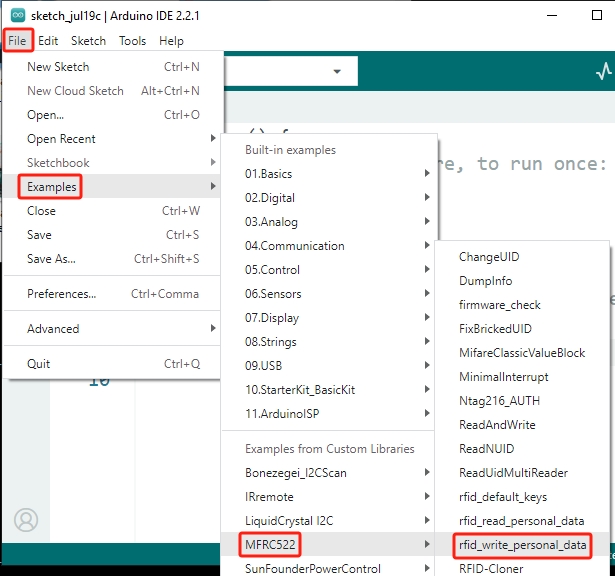615x576 pixels.
Task: Expand the 09.USB examples
Action: pyautogui.click(x=329, y=365)
